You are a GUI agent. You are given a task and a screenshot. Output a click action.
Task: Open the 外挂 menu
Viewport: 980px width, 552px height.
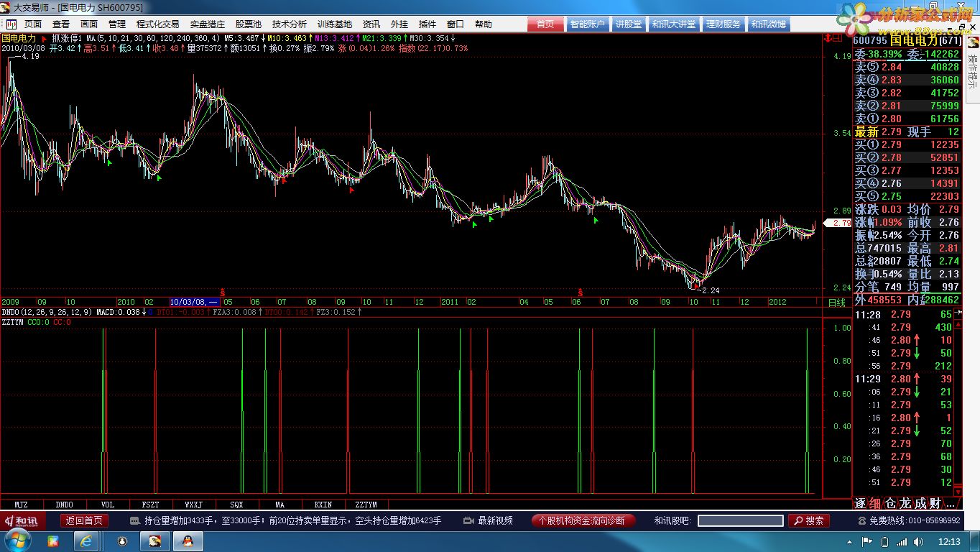point(399,24)
